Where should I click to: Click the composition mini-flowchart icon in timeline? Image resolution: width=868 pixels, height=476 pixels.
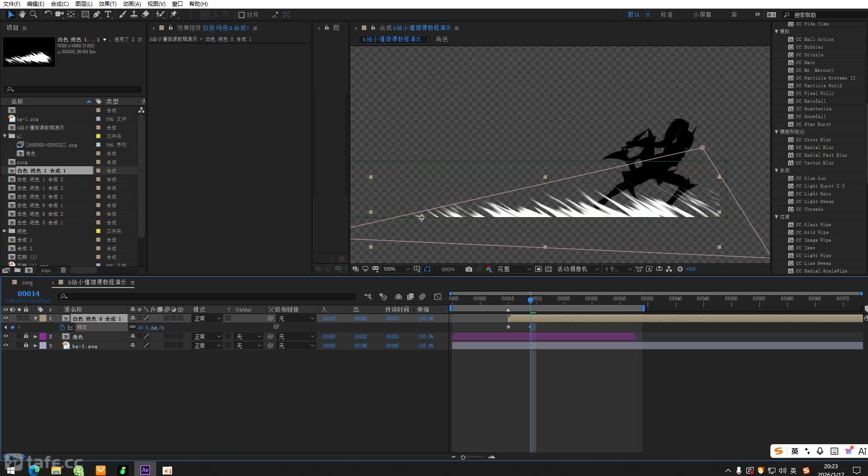coord(368,297)
